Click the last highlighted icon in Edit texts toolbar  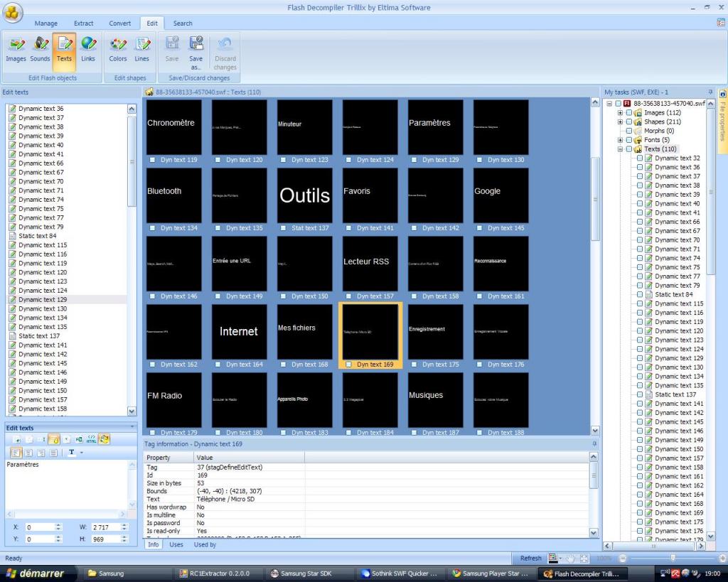click(x=104, y=439)
